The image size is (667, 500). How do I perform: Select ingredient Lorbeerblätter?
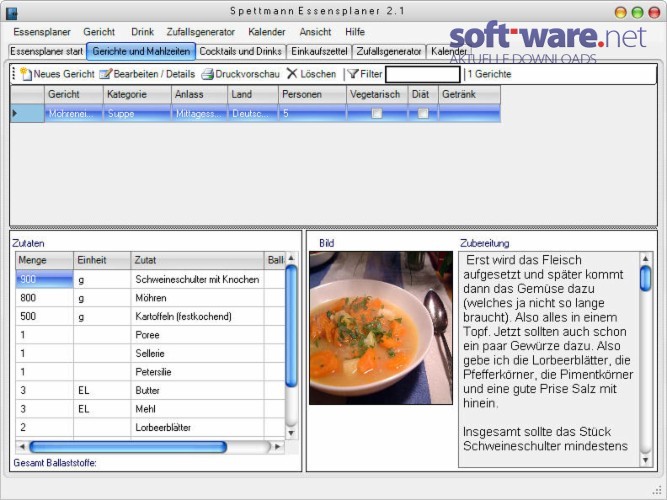(x=197, y=427)
